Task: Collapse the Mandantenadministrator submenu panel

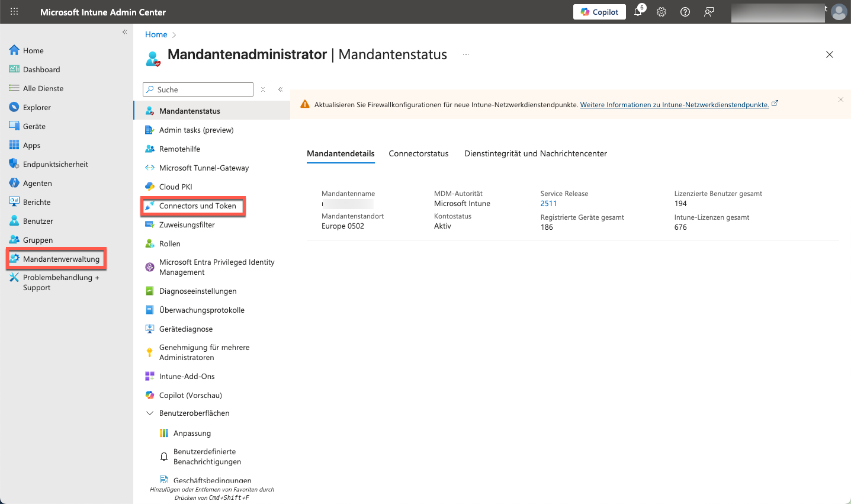Action: pyautogui.click(x=280, y=89)
